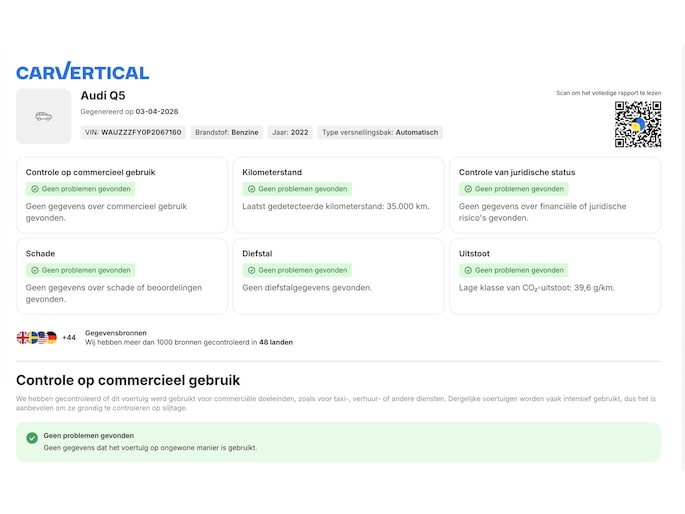Click green checkmark in Controle van juridische status
The image size is (685, 514).
[x=467, y=189]
